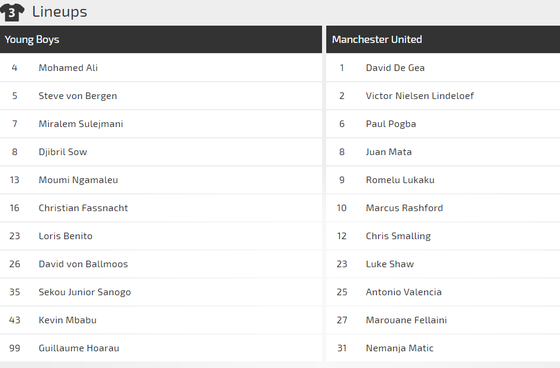Open Marouane Fellaini's profile

(406, 320)
